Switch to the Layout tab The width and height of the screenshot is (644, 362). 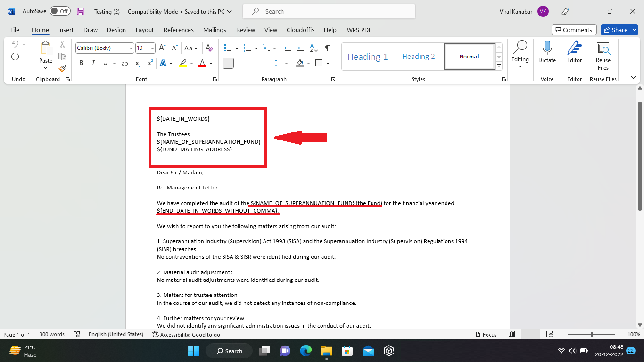pyautogui.click(x=145, y=30)
